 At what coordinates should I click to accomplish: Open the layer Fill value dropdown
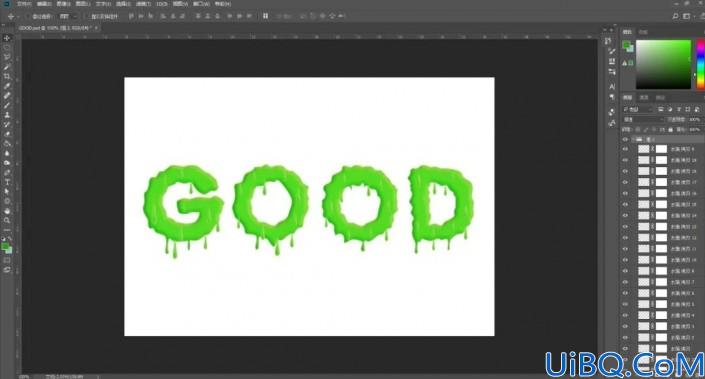coord(695,129)
